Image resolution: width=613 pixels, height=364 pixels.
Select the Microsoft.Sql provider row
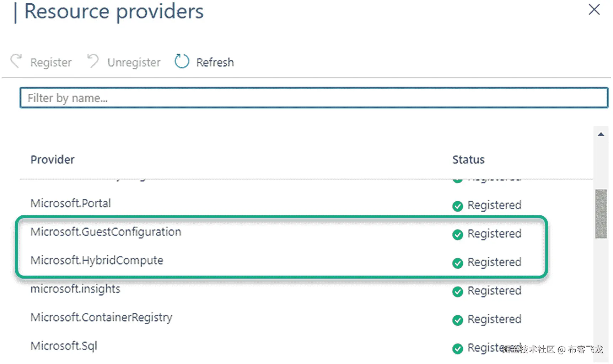pos(64,346)
